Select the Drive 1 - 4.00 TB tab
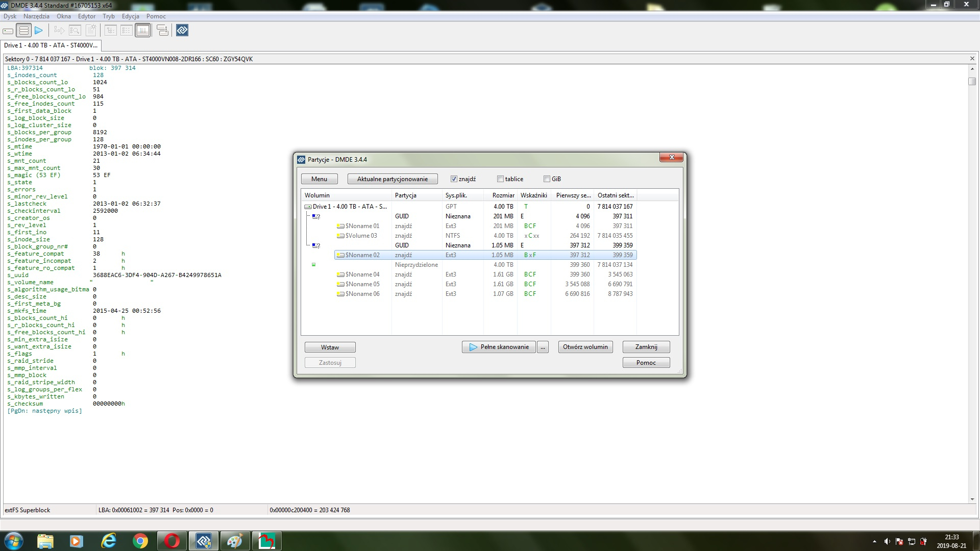The width and height of the screenshot is (980, 551). pyautogui.click(x=51, y=45)
